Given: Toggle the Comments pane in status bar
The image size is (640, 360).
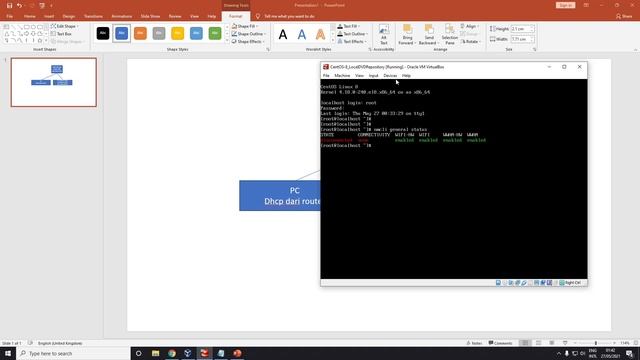Looking at the screenshot, I should coord(500,343).
